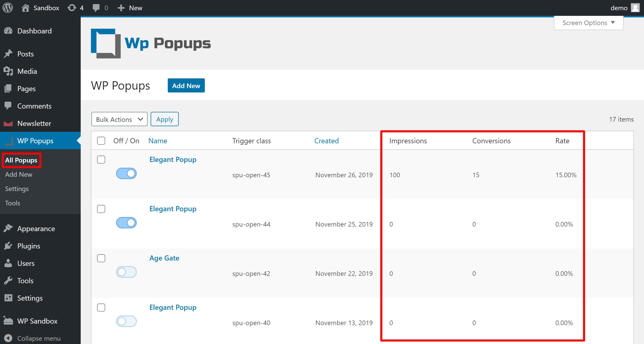Click the blue Add New button

point(186,86)
